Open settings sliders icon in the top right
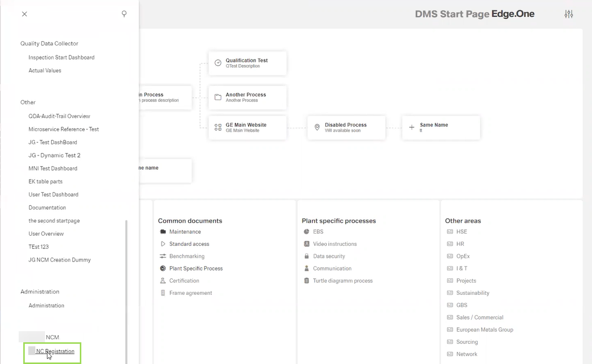The height and width of the screenshot is (364, 592). pos(569,14)
